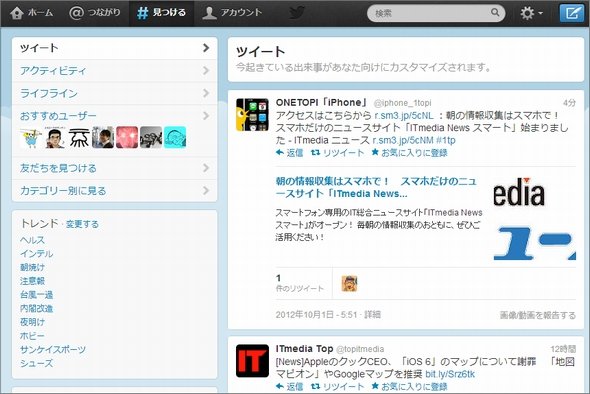Open the つながり connect tab
This screenshot has width=590, height=394.
coord(95,13)
